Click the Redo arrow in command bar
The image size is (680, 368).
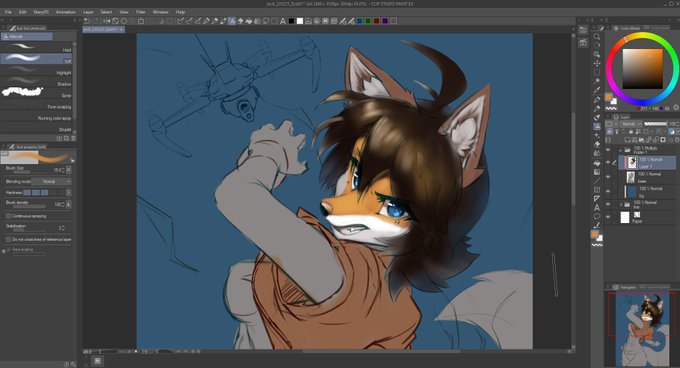95,21
